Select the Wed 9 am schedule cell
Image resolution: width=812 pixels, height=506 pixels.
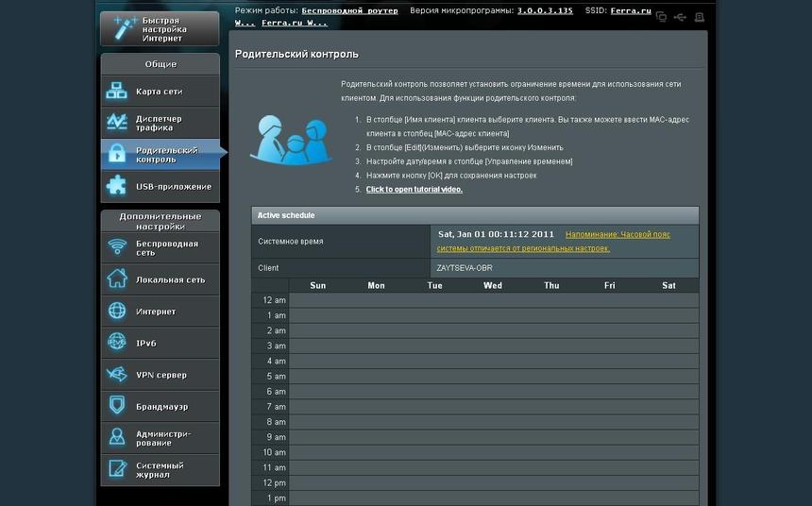point(493,437)
